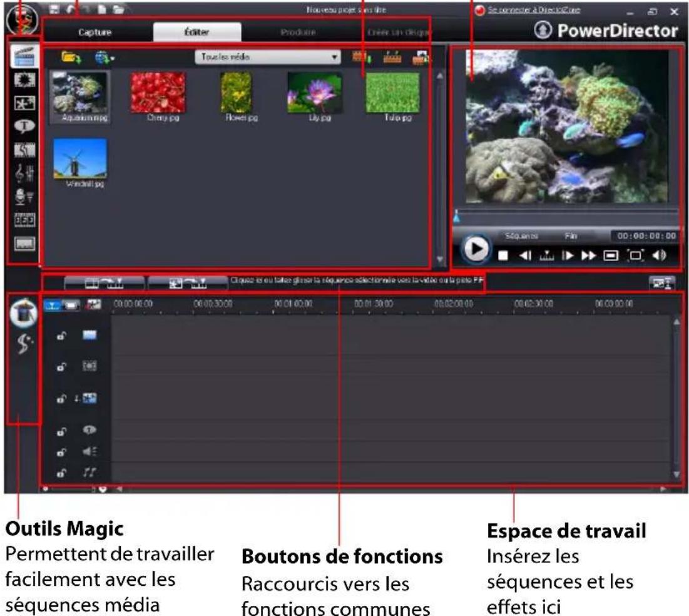Image resolution: width=689 pixels, height=616 pixels.
Task: Open the PiP Objects Room icon
Action: pos(24,103)
